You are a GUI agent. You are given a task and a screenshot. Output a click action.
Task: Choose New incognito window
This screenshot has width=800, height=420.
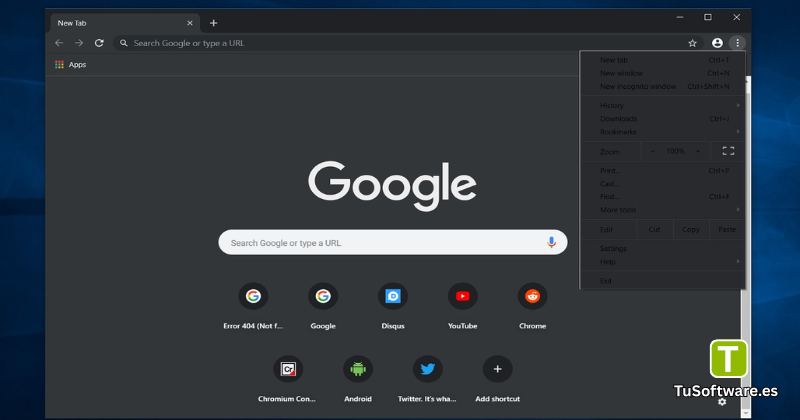(x=662, y=86)
